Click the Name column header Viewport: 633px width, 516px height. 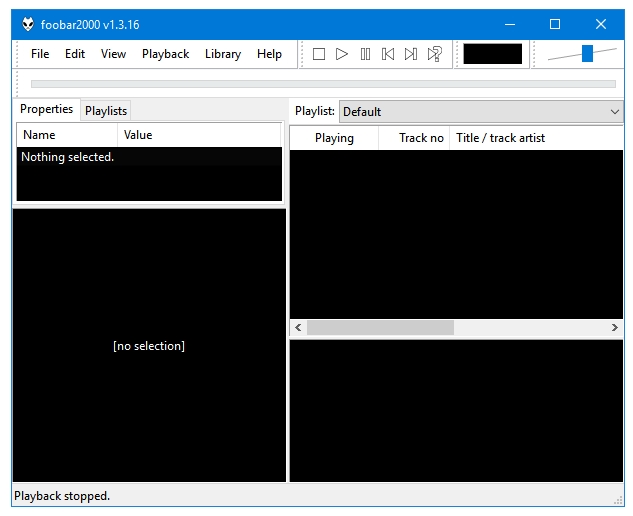(x=67, y=135)
